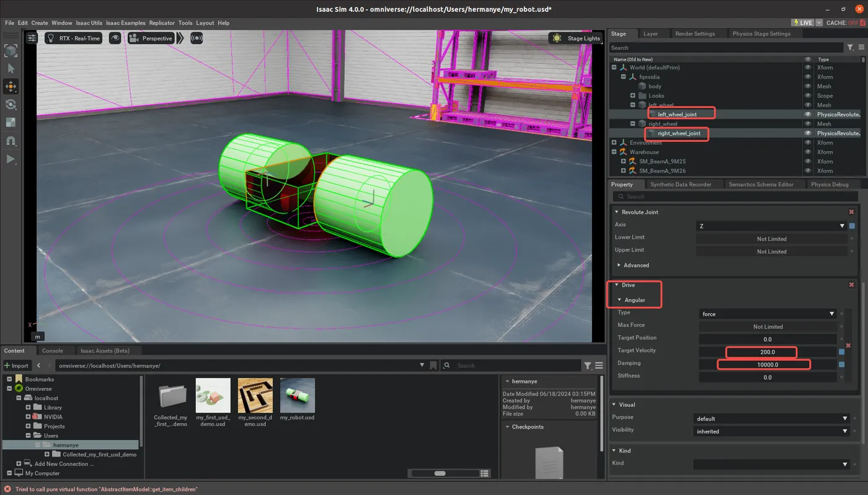The width and height of the screenshot is (868, 495).
Task: Click the Damping value field
Action: (x=768, y=365)
